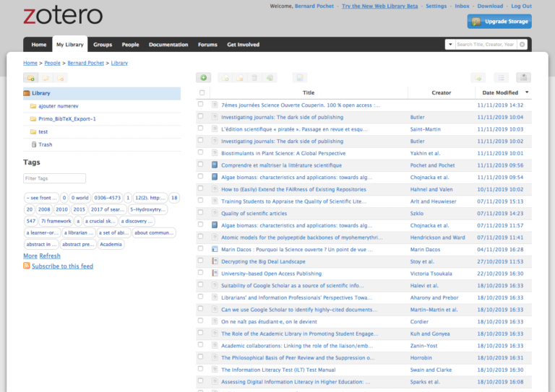Check the box for L'édition scientifique « piratée »
The width and height of the screenshot is (555, 392).
201,128
